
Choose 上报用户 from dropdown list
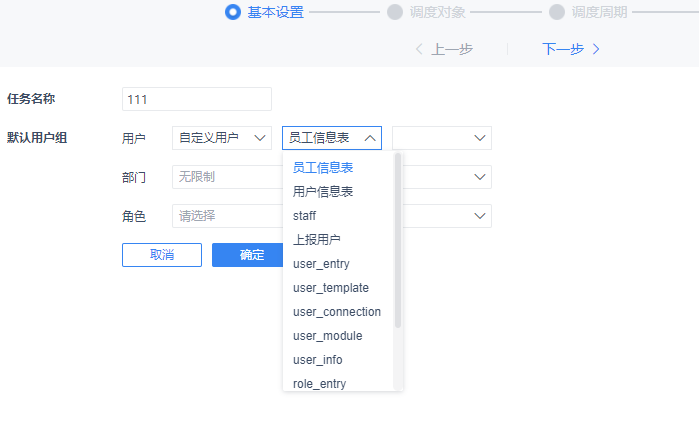(x=316, y=240)
